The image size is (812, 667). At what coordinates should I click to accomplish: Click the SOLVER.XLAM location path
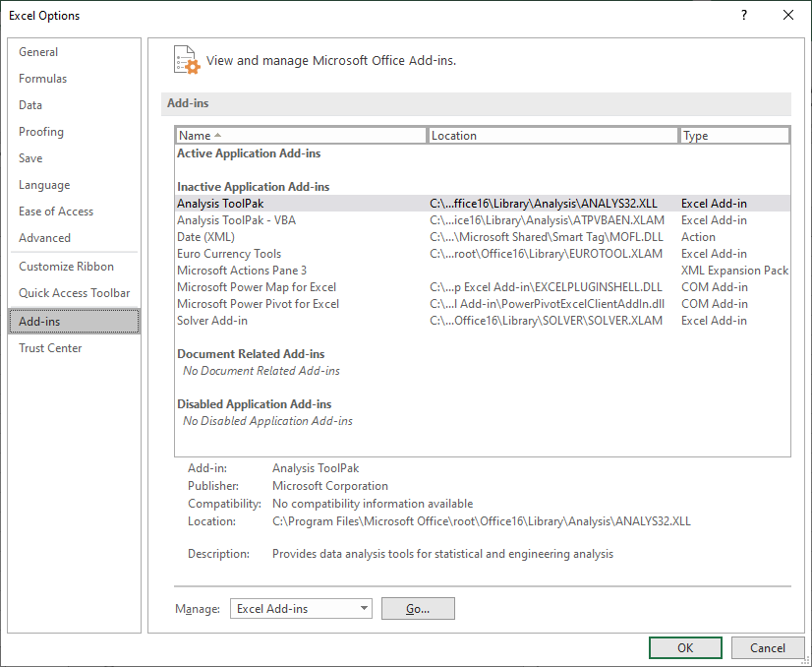tap(546, 321)
